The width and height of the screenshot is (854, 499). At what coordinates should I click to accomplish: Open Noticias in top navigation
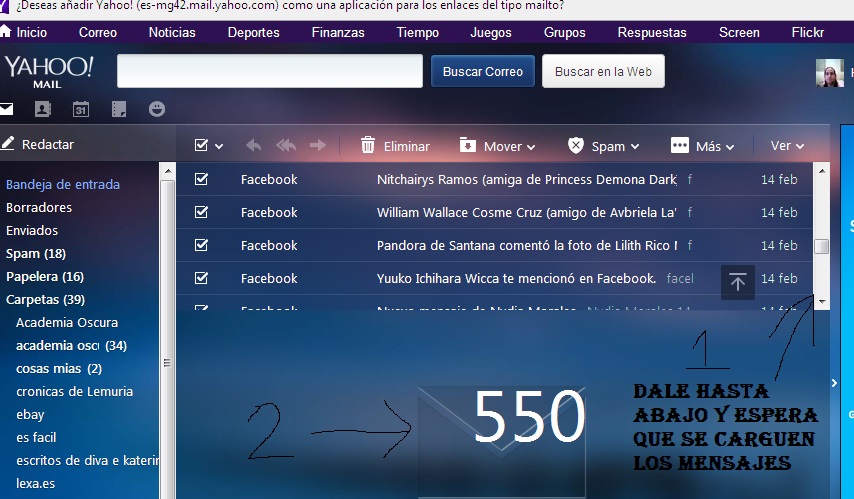172,32
